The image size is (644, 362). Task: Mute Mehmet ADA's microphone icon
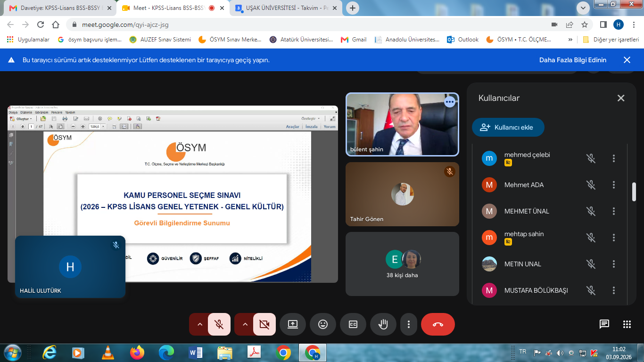(591, 185)
